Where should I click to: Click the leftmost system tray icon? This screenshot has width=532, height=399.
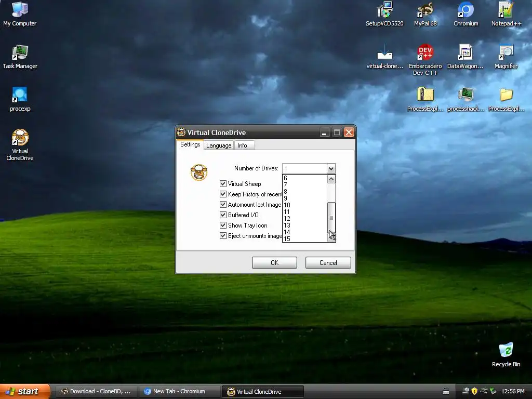point(466,391)
